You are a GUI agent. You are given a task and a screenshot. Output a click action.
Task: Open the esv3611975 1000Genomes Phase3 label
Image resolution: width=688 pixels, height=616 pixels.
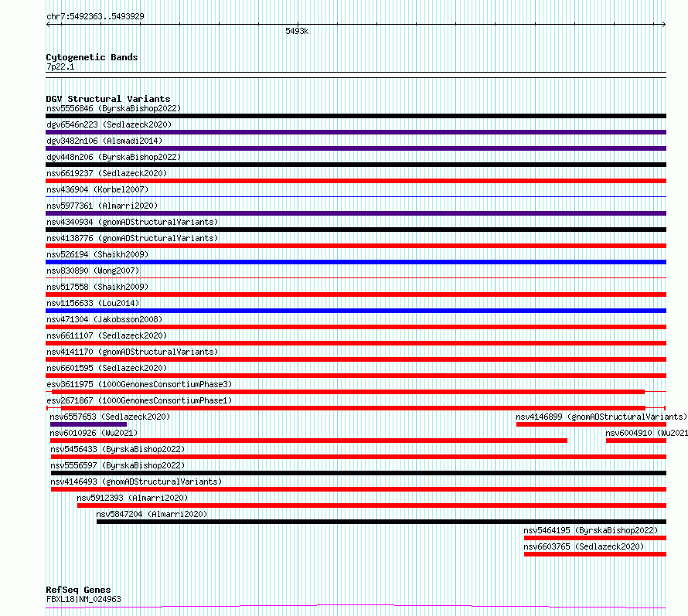pos(139,384)
